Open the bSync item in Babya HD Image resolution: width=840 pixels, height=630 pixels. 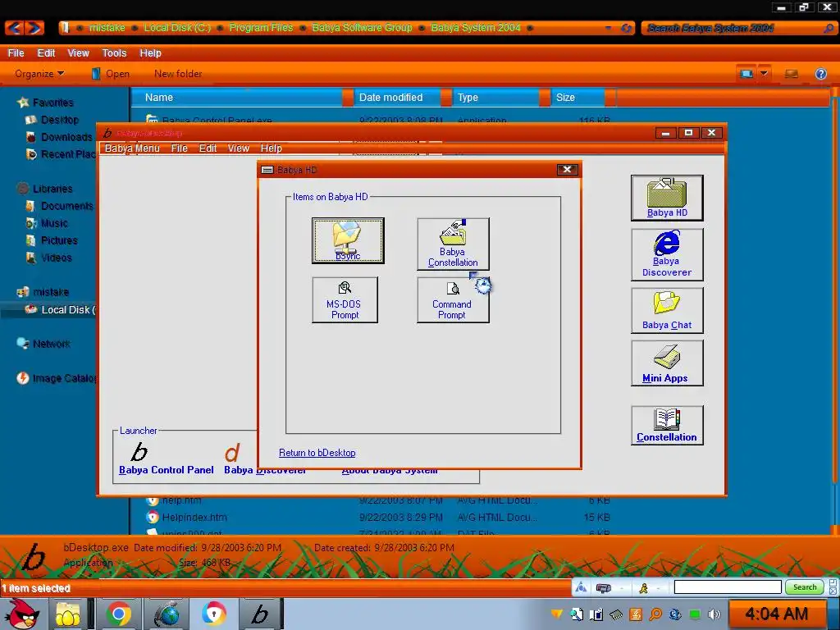point(348,240)
